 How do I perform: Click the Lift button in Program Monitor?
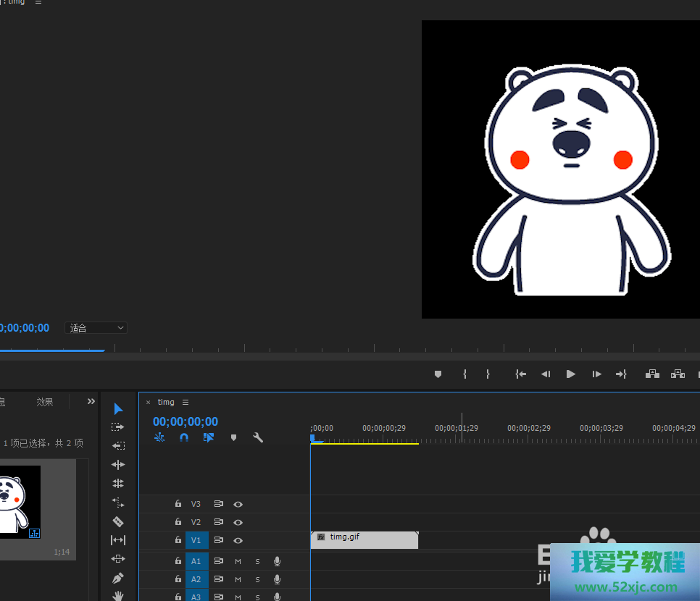click(652, 374)
